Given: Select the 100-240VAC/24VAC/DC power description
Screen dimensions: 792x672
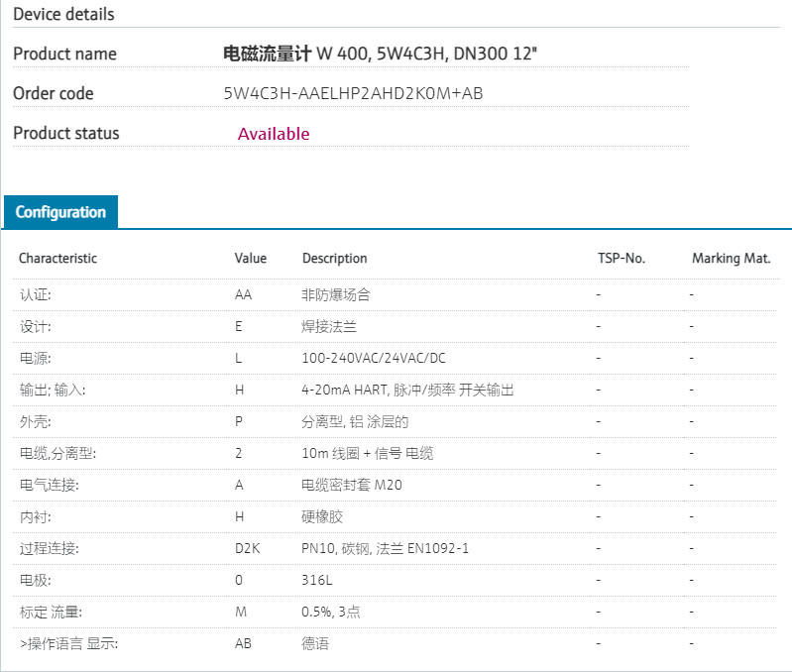Looking at the screenshot, I should tap(374, 359).
